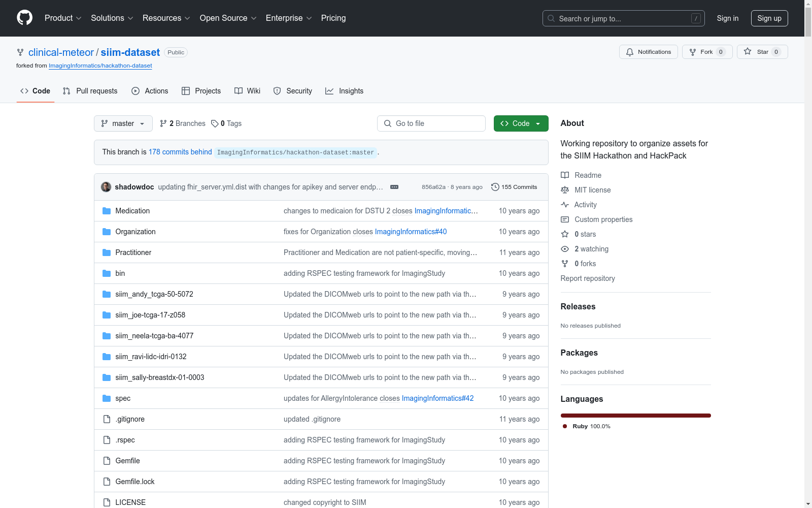Viewport: 812px width, 508px height.
Task: Click the Pricing link
Action: point(333,18)
